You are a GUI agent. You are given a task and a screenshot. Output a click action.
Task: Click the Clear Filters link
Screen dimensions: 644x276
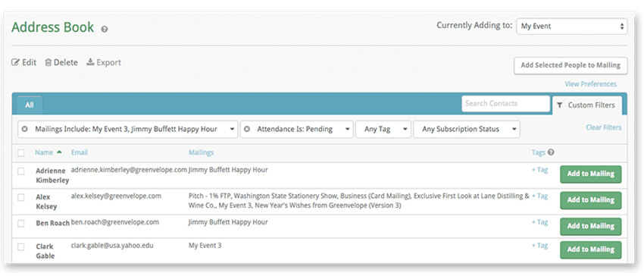tap(603, 127)
